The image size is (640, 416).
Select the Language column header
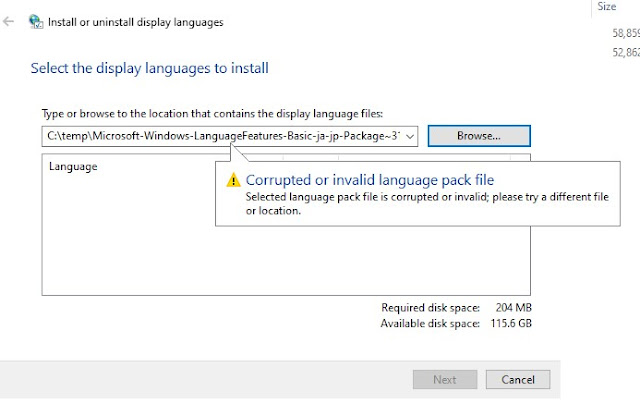click(73, 167)
